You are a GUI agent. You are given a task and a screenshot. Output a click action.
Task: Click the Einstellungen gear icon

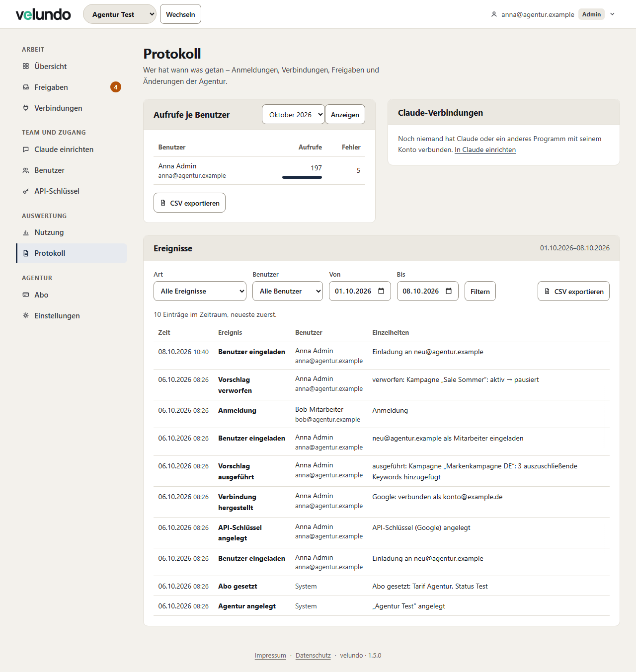pyautogui.click(x=26, y=315)
